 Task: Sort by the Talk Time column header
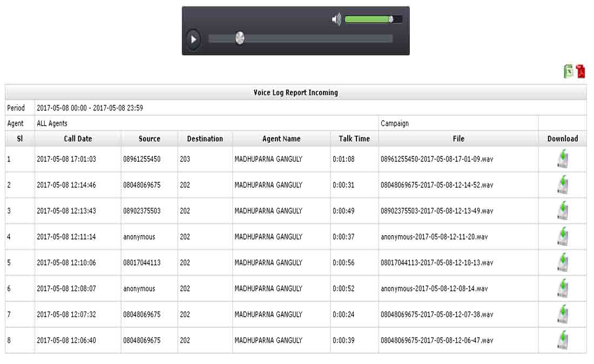click(355, 139)
